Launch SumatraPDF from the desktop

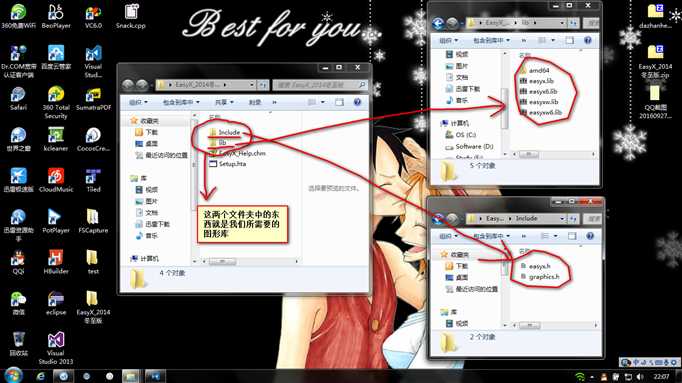93,99
